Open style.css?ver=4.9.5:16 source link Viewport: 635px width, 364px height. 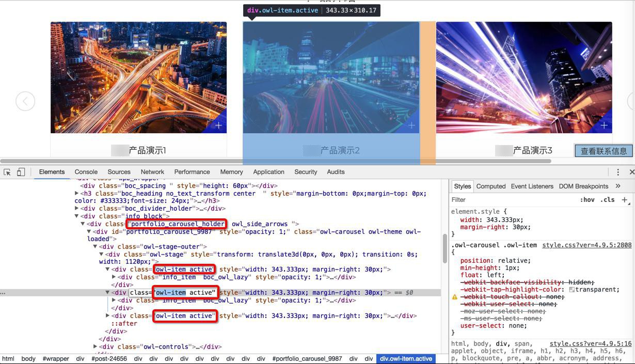pyautogui.click(x=591, y=343)
